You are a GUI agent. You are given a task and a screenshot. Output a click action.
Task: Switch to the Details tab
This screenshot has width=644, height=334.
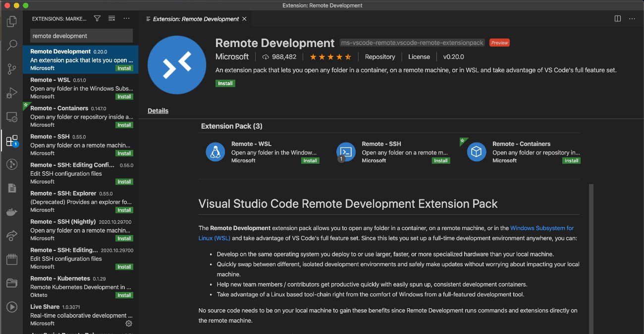[x=158, y=111]
